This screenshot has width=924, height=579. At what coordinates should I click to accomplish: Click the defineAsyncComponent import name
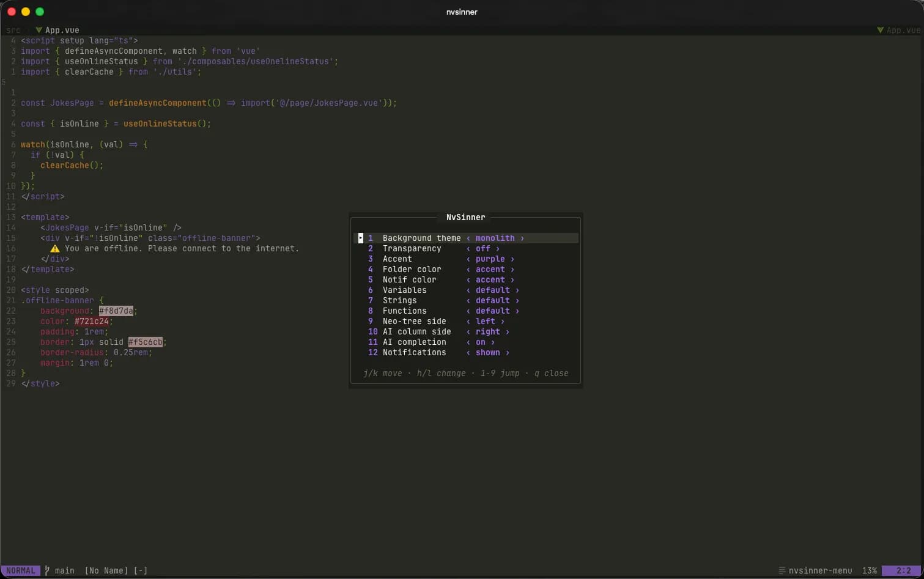(114, 51)
